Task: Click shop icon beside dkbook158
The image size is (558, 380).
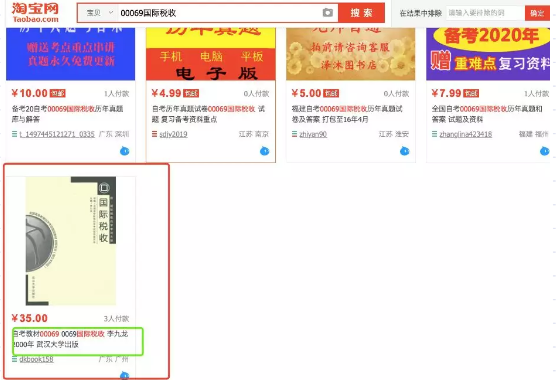Action: tap(14, 359)
